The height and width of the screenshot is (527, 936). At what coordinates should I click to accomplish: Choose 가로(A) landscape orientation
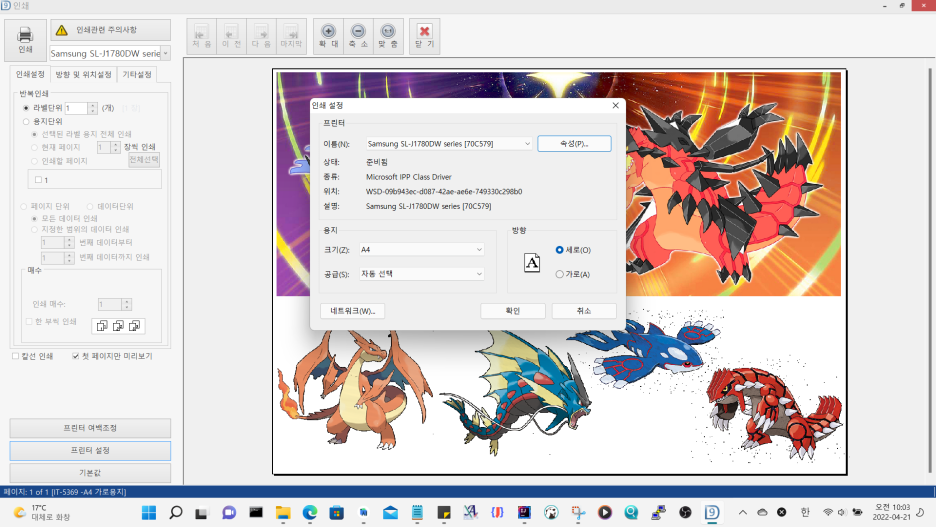pyautogui.click(x=559, y=274)
